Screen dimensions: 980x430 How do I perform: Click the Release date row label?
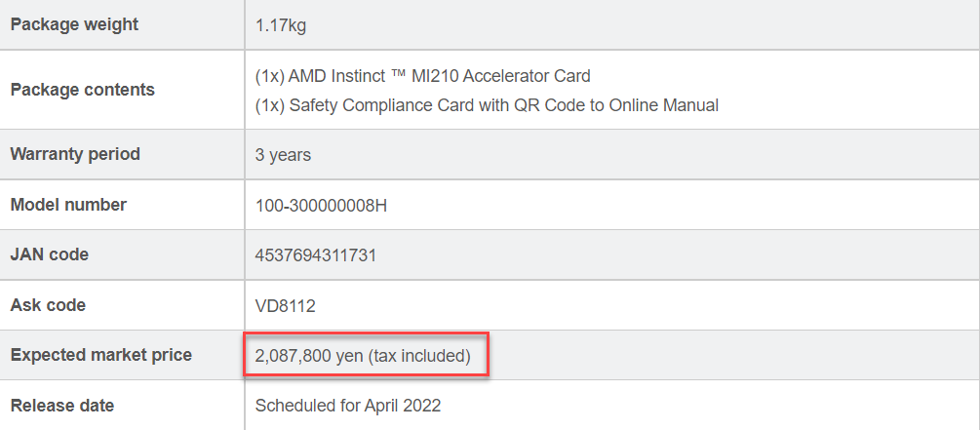[x=62, y=405]
